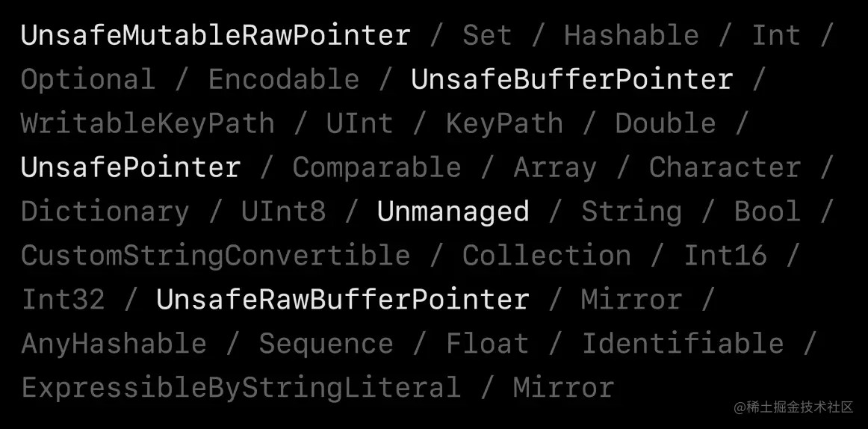This screenshot has height=429, width=868.
Task: Click the CustomStringConvertible label
Action: pos(216,256)
